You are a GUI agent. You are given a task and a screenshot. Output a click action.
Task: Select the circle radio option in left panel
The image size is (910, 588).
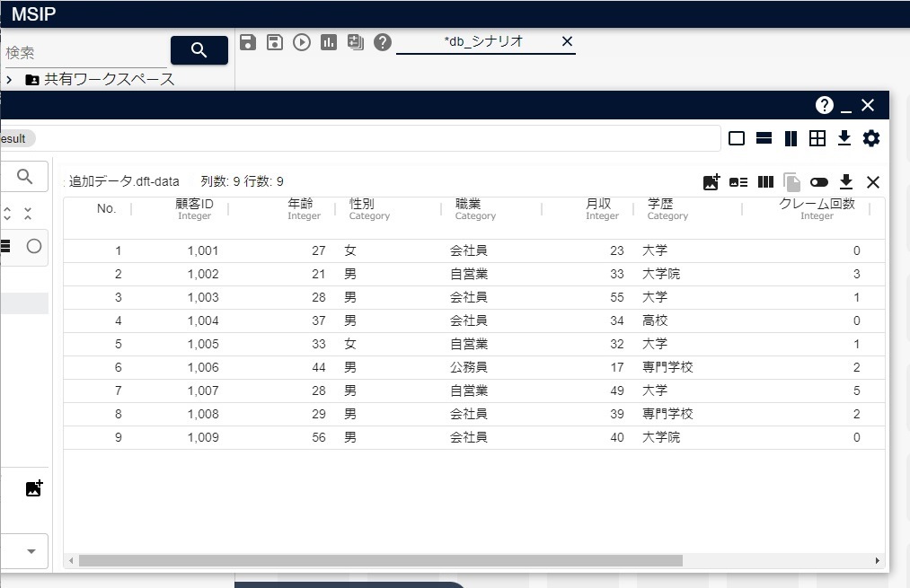pos(34,246)
